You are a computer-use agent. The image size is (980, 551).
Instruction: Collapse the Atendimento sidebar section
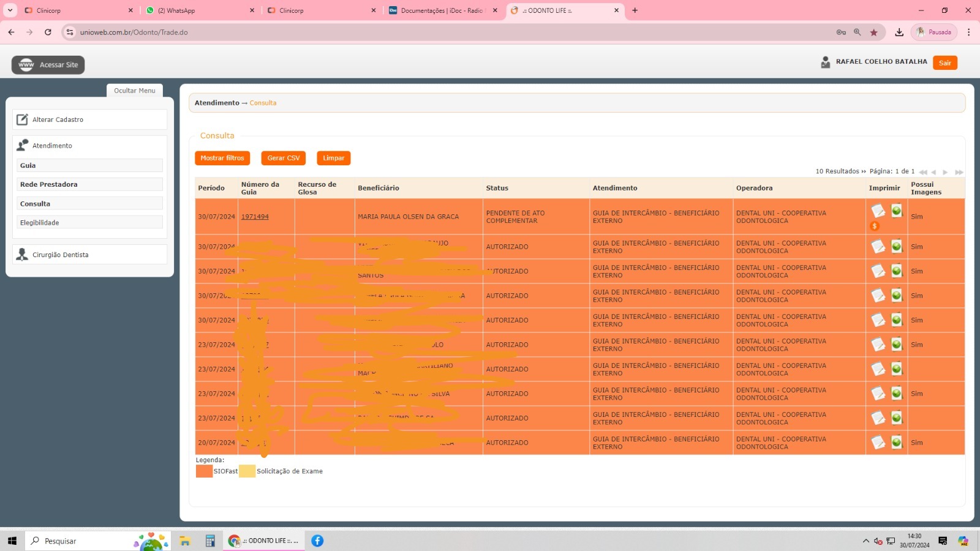point(52,146)
